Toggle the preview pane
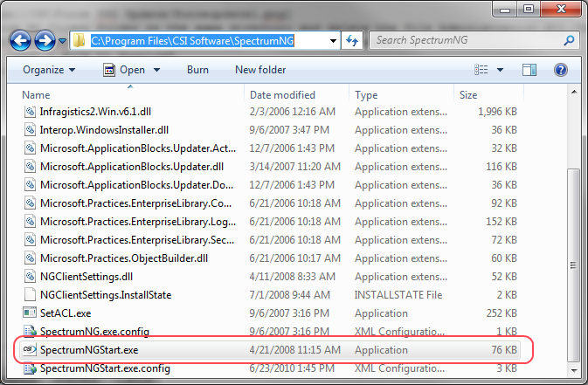This screenshot has width=588, height=385. (x=529, y=70)
